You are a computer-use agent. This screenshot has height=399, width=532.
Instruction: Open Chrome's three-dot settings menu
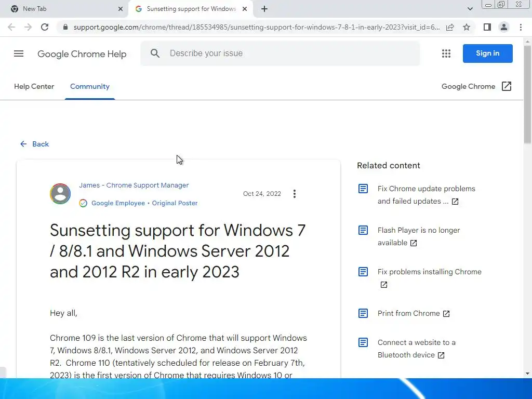(521, 27)
